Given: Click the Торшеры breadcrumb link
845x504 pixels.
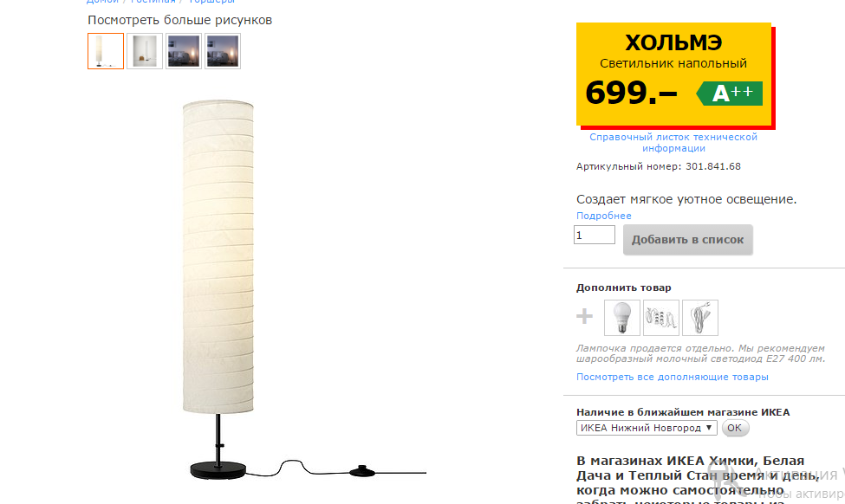Looking at the screenshot, I should tap(211, 2).
